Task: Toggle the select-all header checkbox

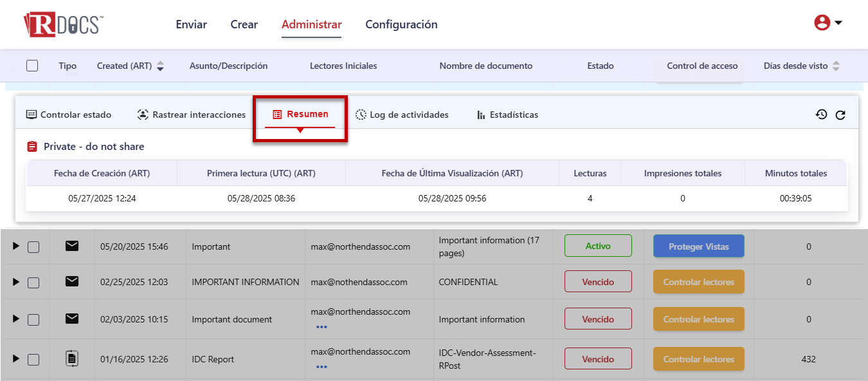Action: (x=32, y=66)
